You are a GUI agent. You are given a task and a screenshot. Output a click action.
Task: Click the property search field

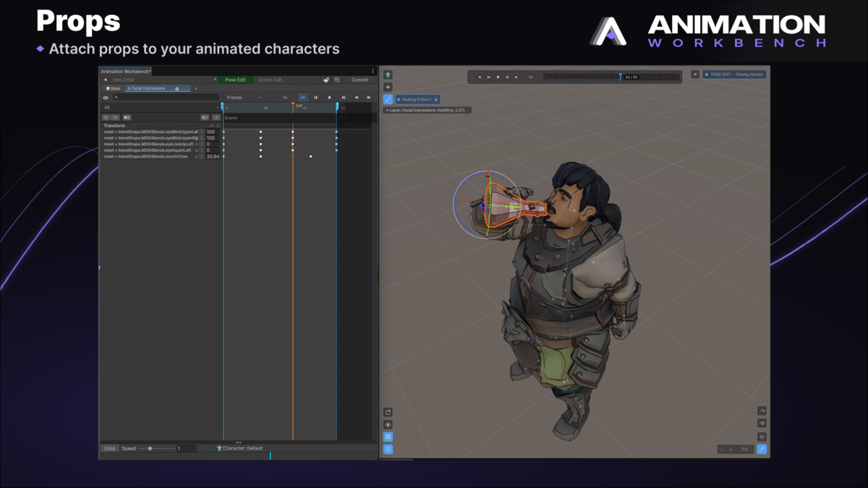pos(166,97)
